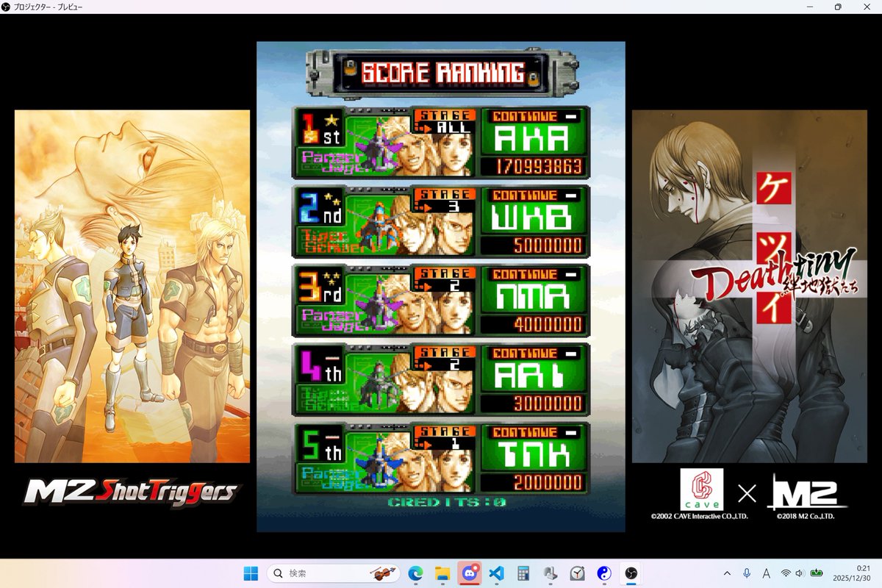The width and height of the screenshot is (882, 588).
Task: Click the STAGE ALL label in 1st row
Action: pyautogui.click(x=445, y=121)
